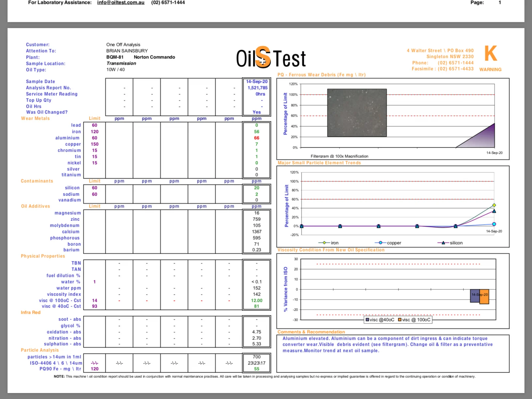Open the filtergram microscope image
532x399 pixels.
pyautogui.click(x=357, y=113)
